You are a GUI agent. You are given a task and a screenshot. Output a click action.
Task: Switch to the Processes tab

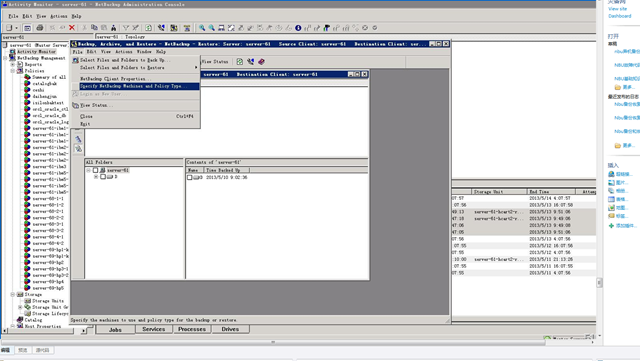pyautogui.click(x=192, y=329)
